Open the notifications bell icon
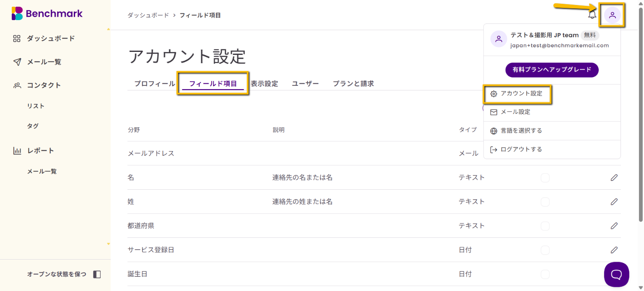Screen dimensions: 644x291 [x=592, y=15]
